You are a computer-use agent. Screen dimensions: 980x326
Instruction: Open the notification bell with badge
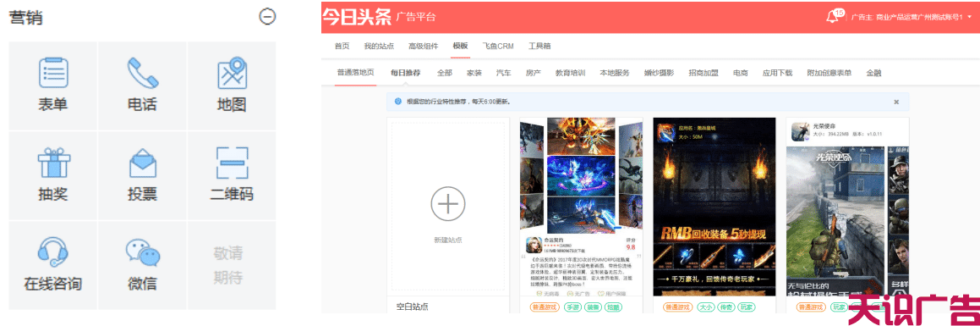tap(834, 16)
